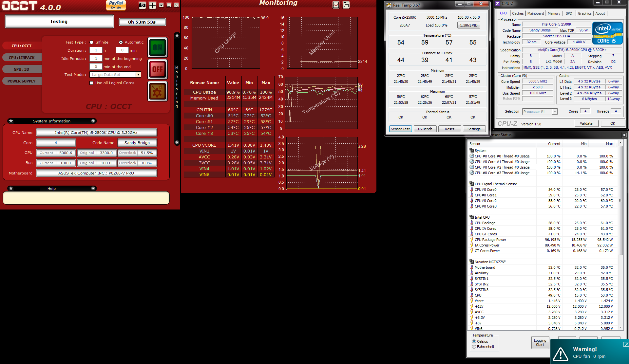Collapse the Help section arrow

tap(93, 188)
